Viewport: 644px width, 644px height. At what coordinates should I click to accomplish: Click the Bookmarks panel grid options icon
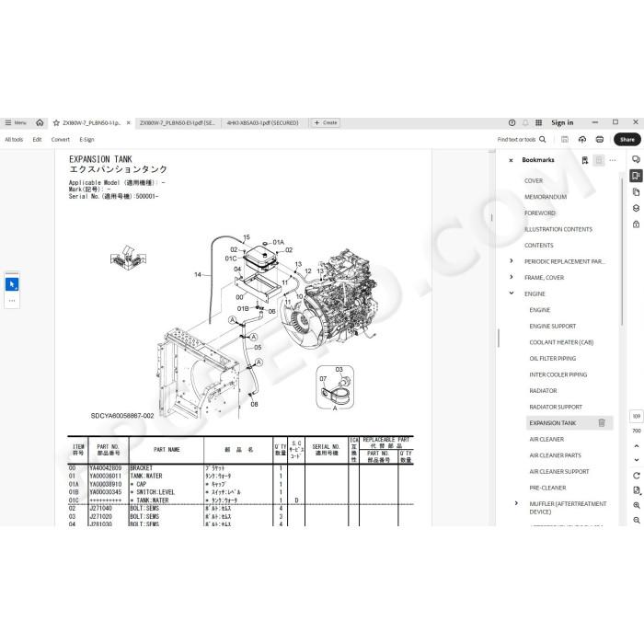pyautogui.click(x=599, y=160)
